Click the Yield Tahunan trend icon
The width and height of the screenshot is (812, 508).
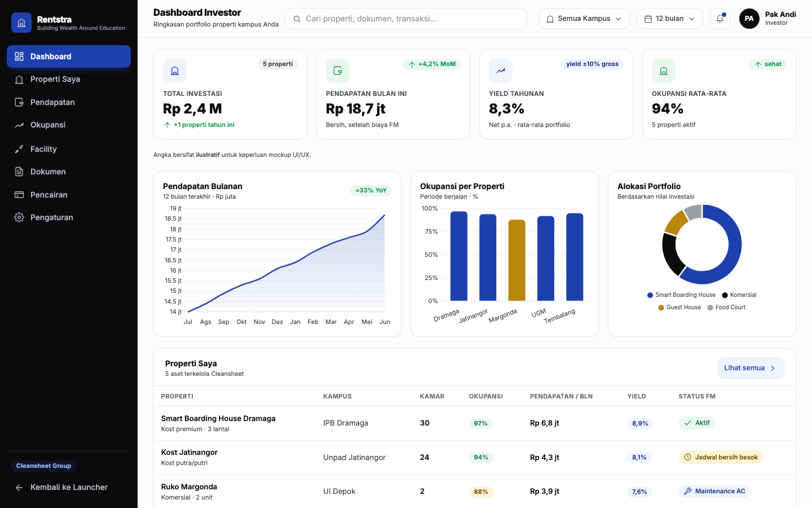tap(501, 71)
